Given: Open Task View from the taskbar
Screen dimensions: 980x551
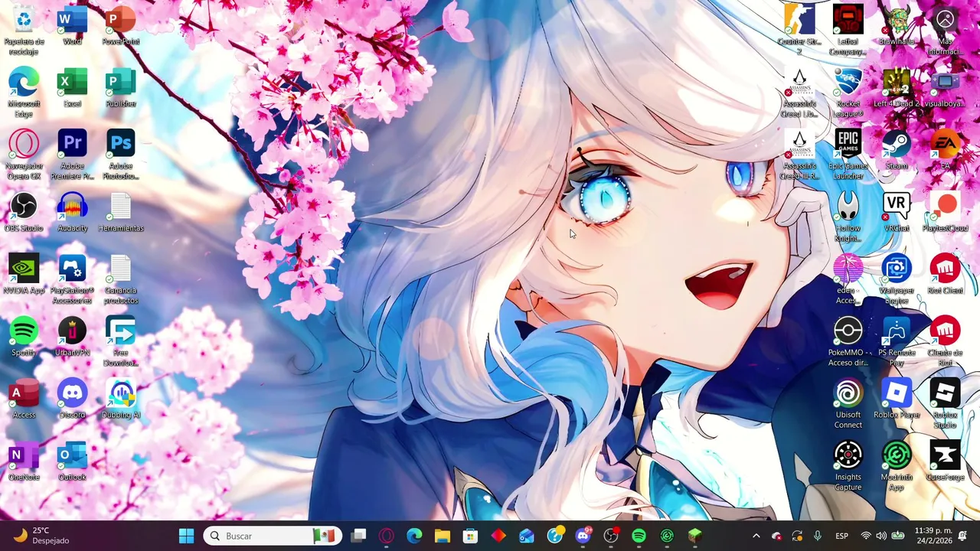Looking at the screenshot, I should tap(358, 536).
